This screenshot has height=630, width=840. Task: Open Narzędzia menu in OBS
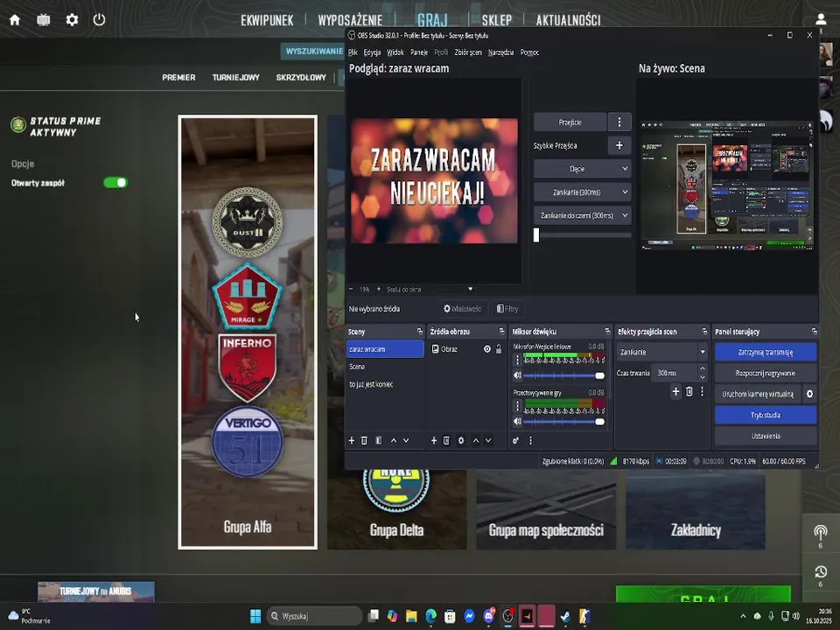pyautogui.click(x=500, y=52)
